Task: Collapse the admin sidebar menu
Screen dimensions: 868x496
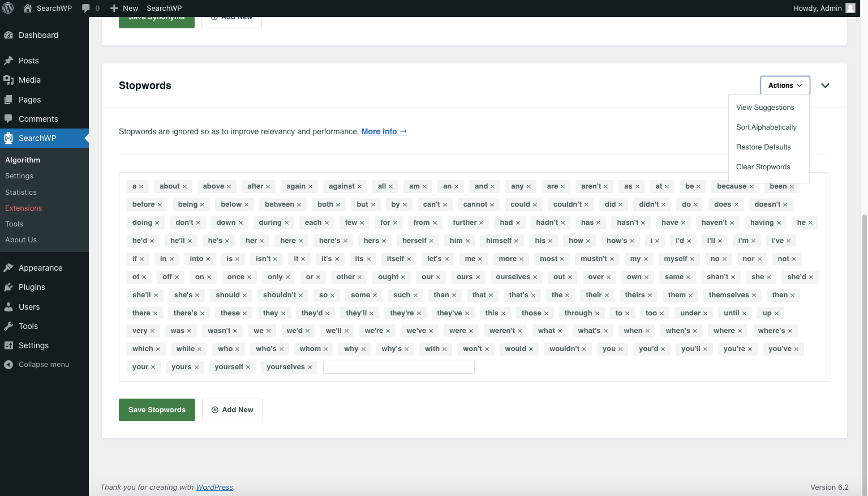Action: pyautogui.click(x=37, y=364)
